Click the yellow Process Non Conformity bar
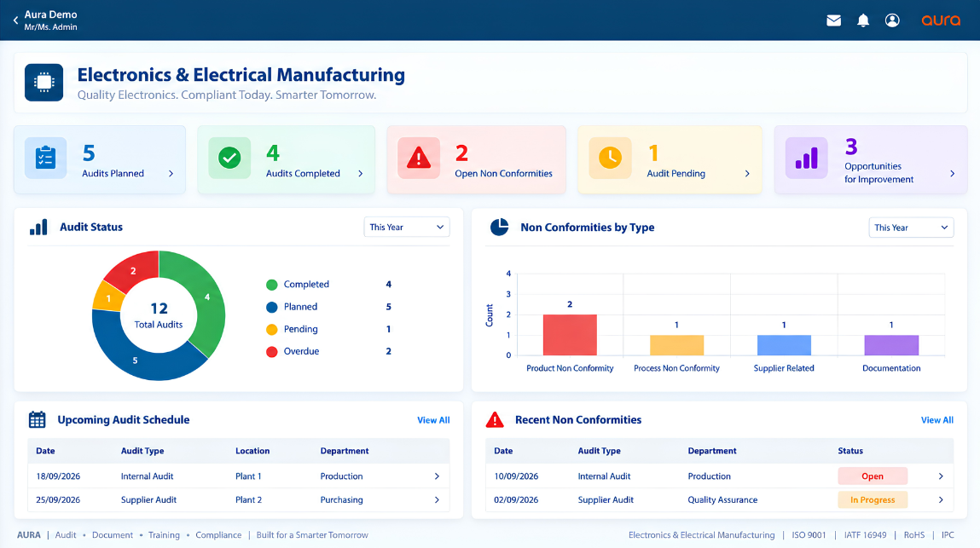Screen dimensions: 980x548 [677, 345]
